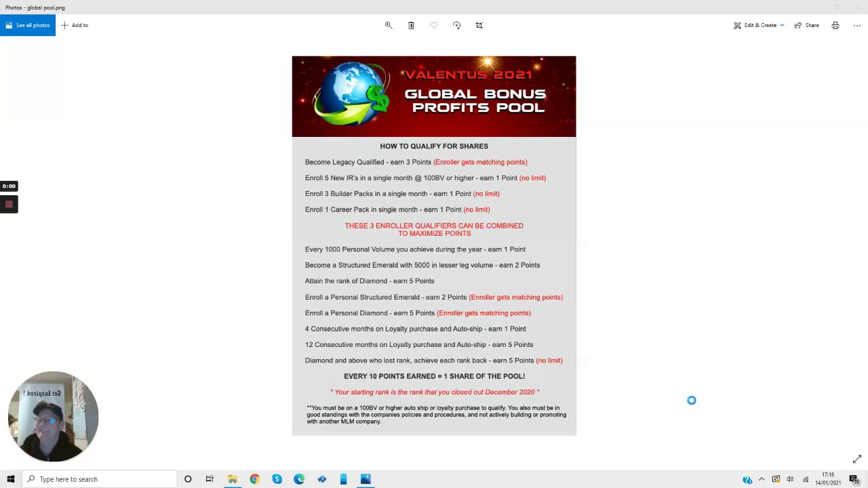Stop the screen recording with red square
The height and width of the screenshot is (488, 868).
click(x=9, y=204)
